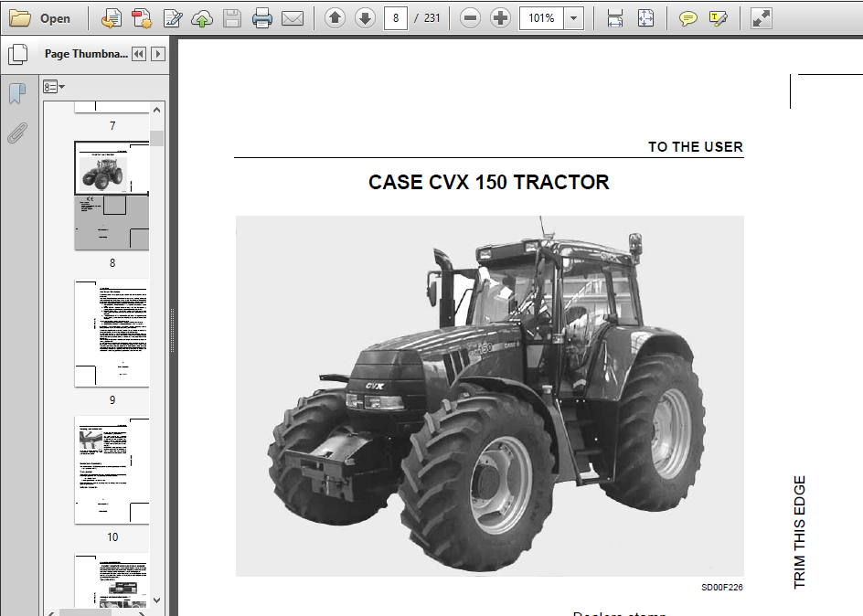The image size is (863, 616).
Task: Send file by email envelope icon
Action: pos(293,18)
